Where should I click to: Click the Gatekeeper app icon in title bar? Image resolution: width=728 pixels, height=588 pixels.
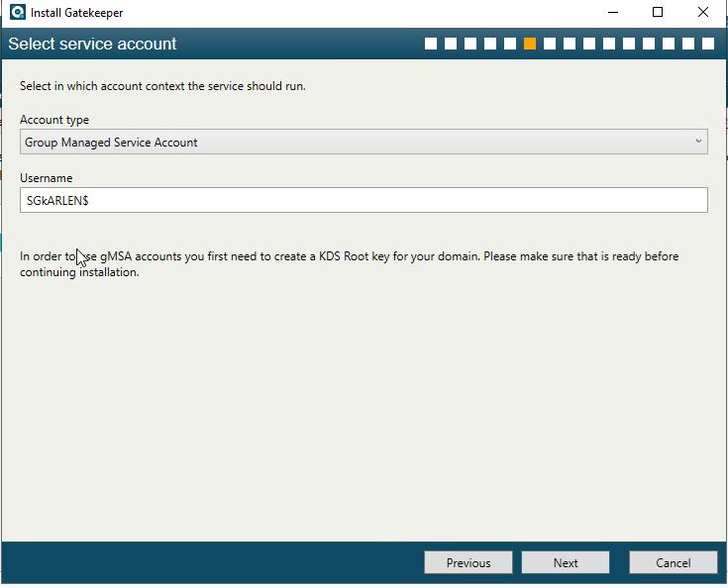coord(18,13)
